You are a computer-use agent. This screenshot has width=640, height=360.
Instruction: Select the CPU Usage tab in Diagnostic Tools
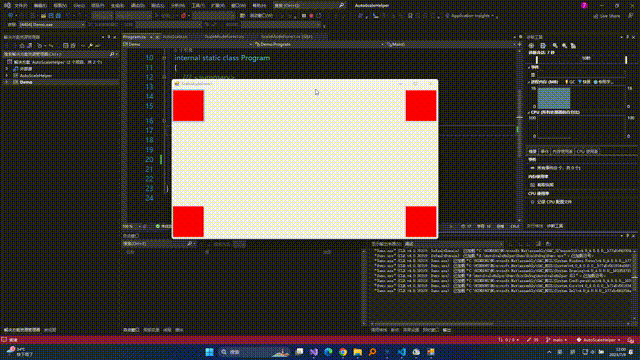click(587, 151)
